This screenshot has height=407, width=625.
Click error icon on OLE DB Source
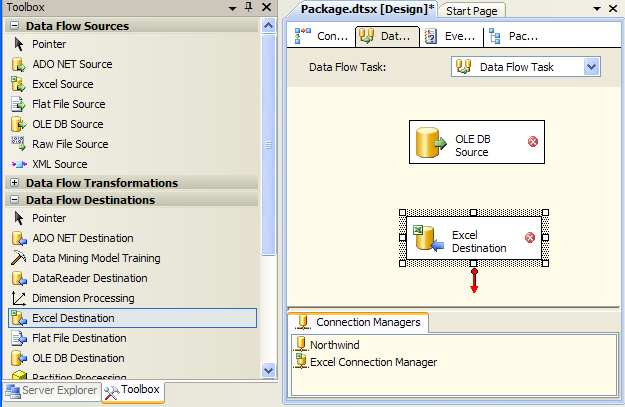click(x=533, y=142)
